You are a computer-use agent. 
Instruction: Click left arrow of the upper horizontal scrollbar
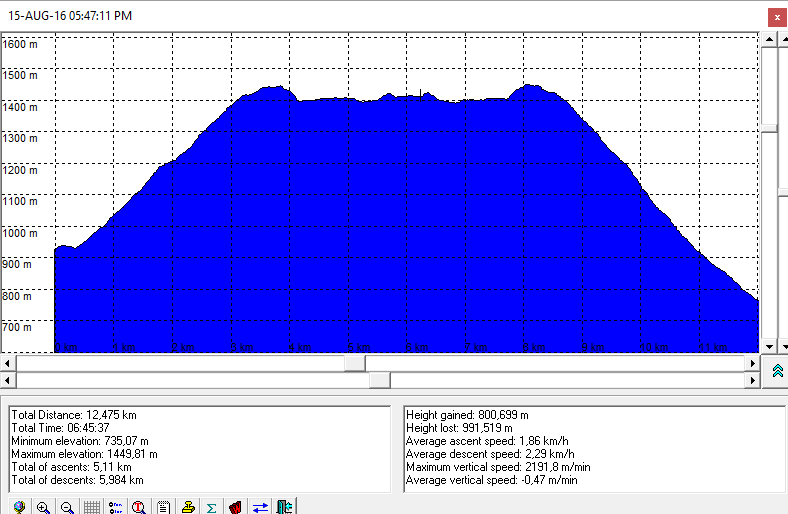(x=7, y=362)
